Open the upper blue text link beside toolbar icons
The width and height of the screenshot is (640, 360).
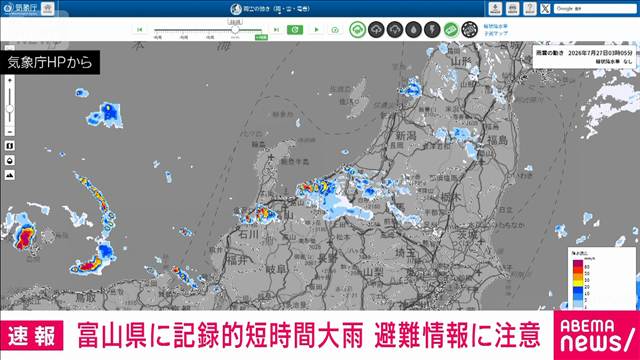tap(496, 26)
